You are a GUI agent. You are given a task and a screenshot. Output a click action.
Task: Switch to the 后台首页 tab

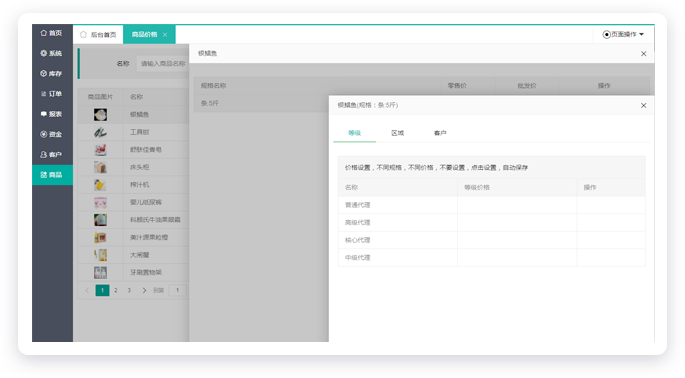98,35
